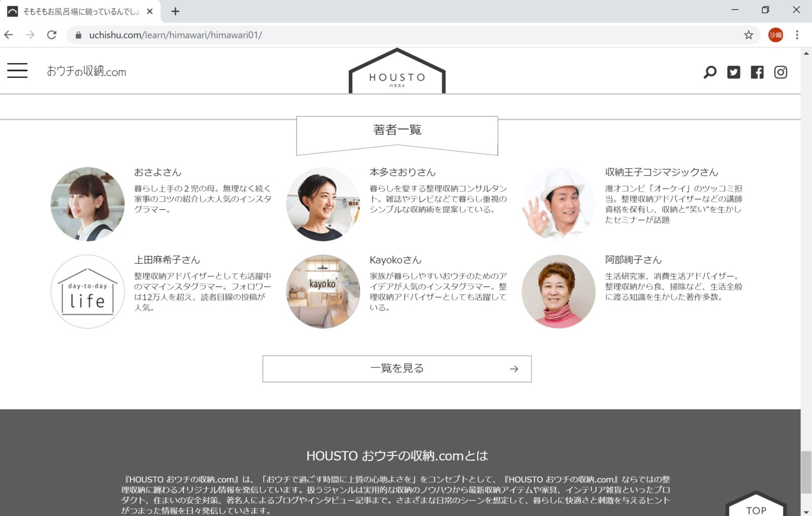
Task: Open the Instagram page link
Action: pyautogui.click(x=781, y=72)
